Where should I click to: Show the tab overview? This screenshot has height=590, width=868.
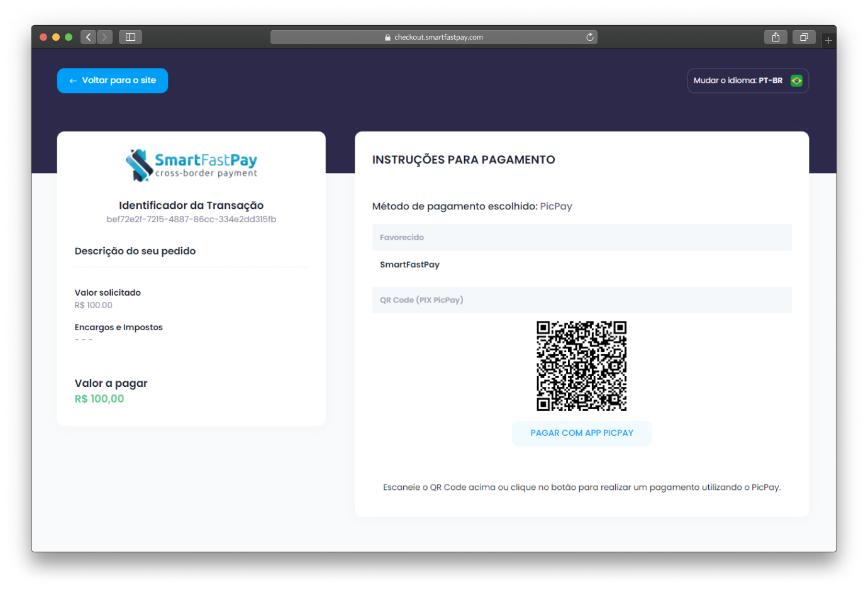tap(804, 37)
